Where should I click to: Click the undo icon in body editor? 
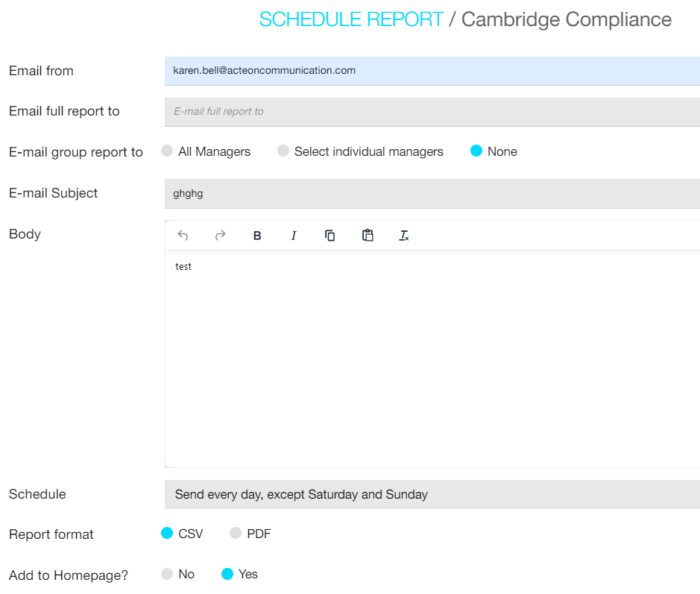click(183, 236)
